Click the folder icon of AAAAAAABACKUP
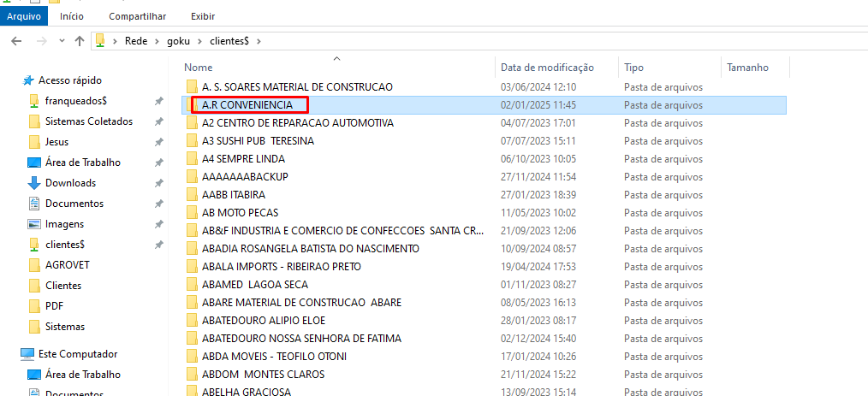This screenshot has width=868, height=396. pos(192,177)
